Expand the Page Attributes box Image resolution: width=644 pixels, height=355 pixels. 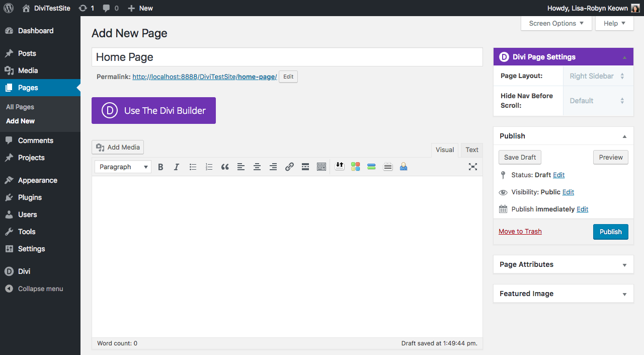(x=624, y=265)
